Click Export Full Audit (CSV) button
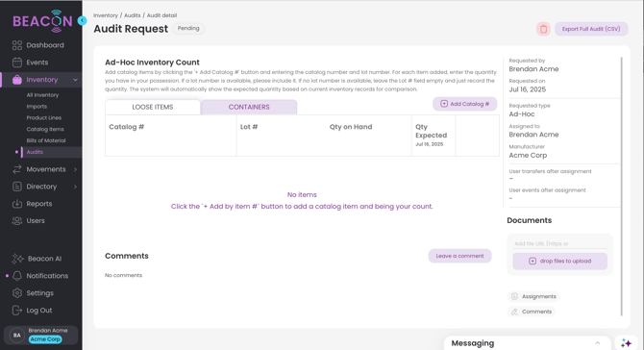Image resolution: width=644 pixels, height=350 pixels. point(591,29)
